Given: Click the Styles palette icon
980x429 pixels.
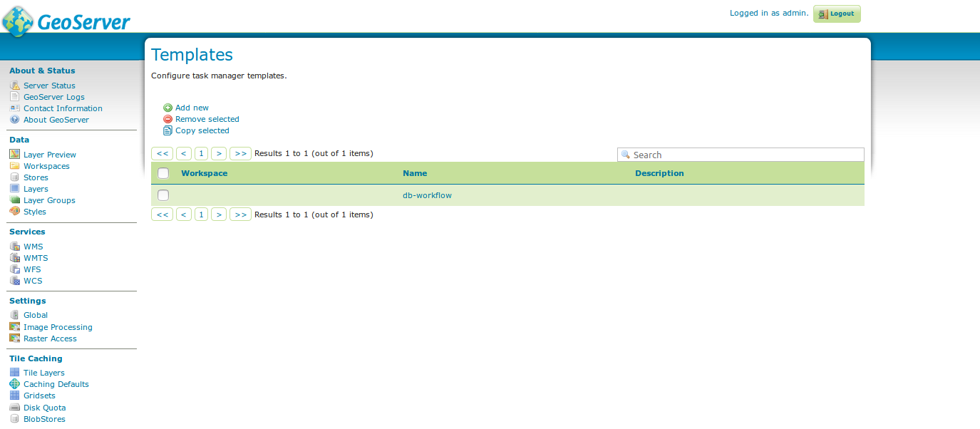Looking at the screenshot, I should 14,212.
